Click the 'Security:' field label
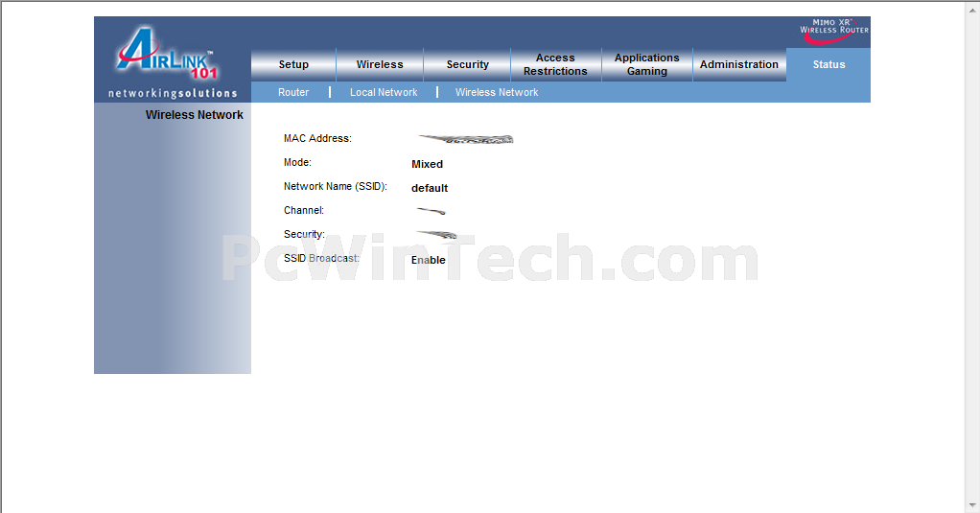Screen dimensions: 980x513 [x=304, y=234]
